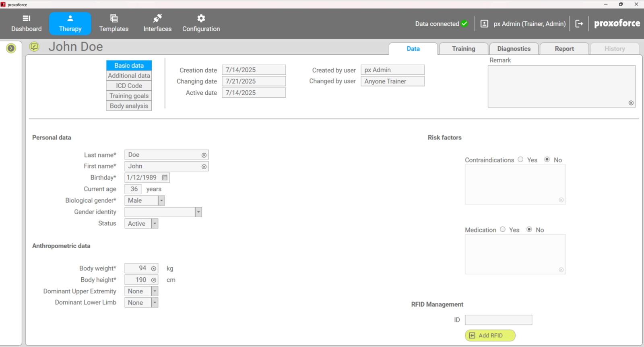Open the Training goals section
This screenshot has width=644, height=347.
[129, 96]
